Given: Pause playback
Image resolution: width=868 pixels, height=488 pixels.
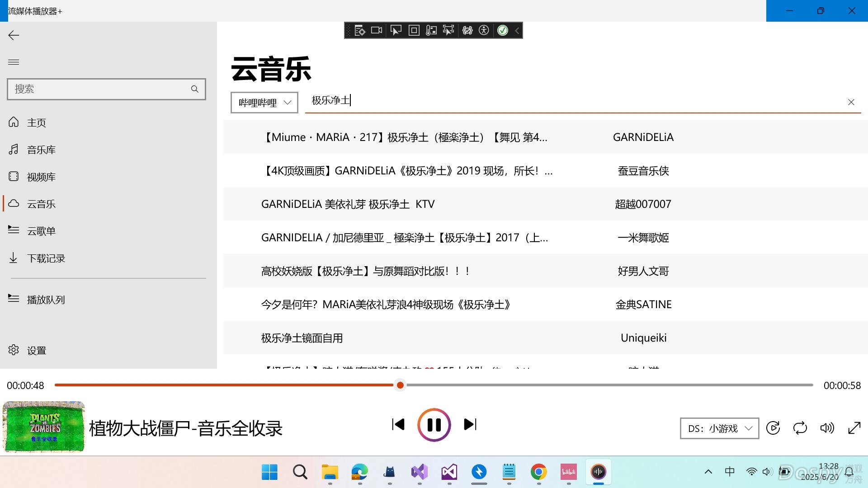Looking at the screenshot, I should pos(434,425).
